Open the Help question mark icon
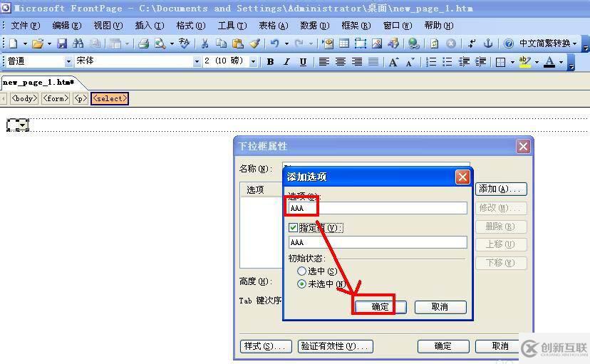 508,43
